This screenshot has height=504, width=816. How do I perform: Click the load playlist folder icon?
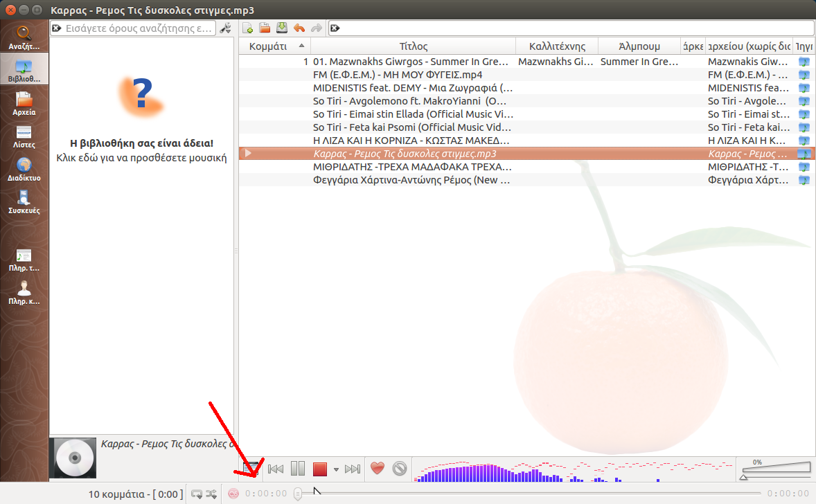(x=265, y=28)
